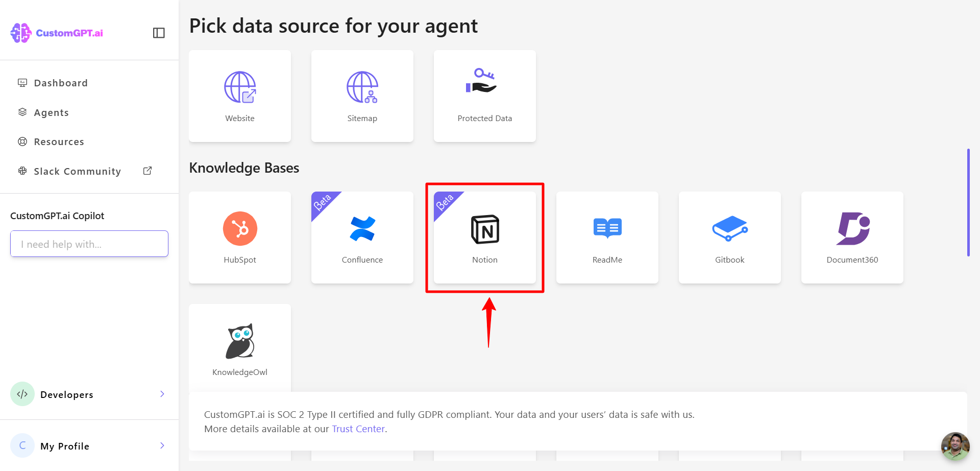Collapse the sidebar panel toggle icon
Viewport: 980px width, 471px height.
click(159, 33)
